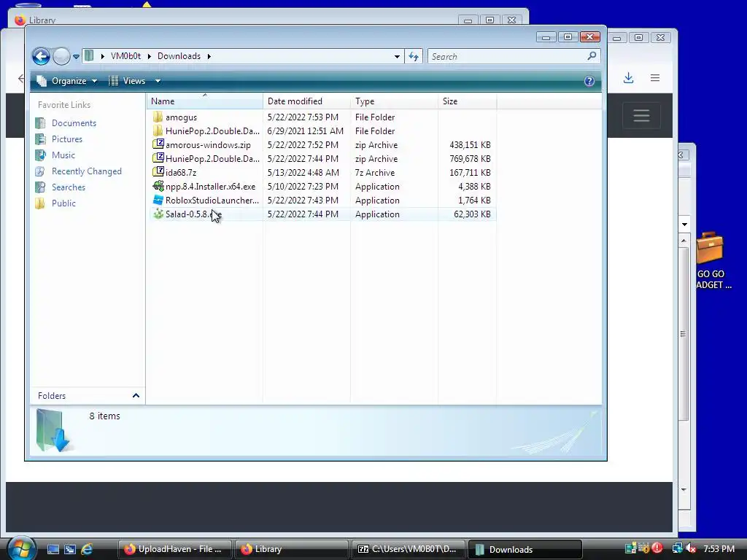Expand the Views dropdown arrow
Screen dimensions: 747x560
[158, 81]
